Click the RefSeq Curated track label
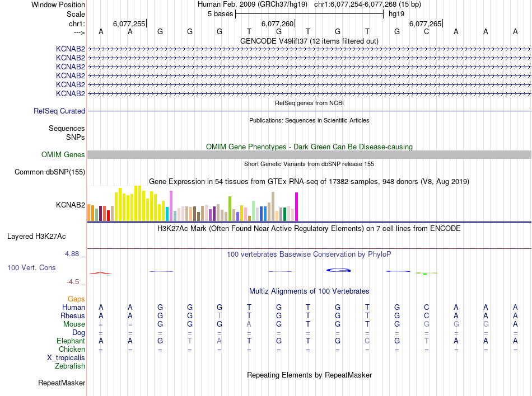Screen dimensions: 532x396 tap(59, 111)
